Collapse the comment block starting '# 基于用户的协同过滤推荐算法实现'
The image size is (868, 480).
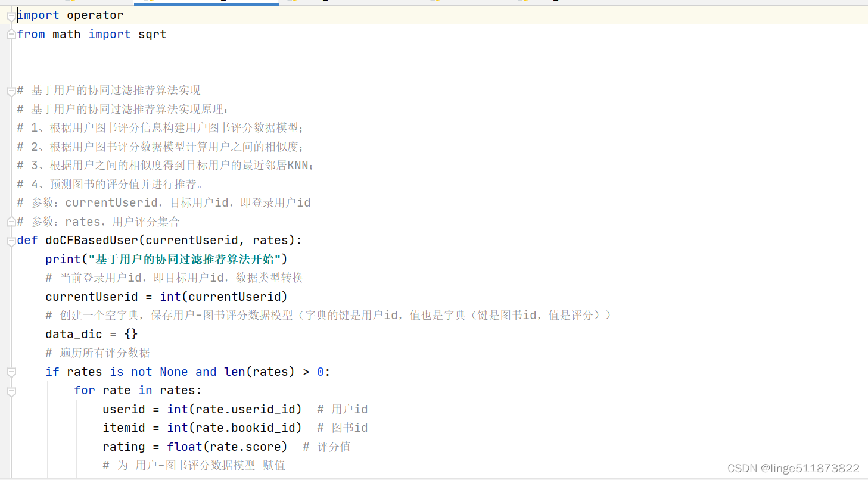(11, 91)
